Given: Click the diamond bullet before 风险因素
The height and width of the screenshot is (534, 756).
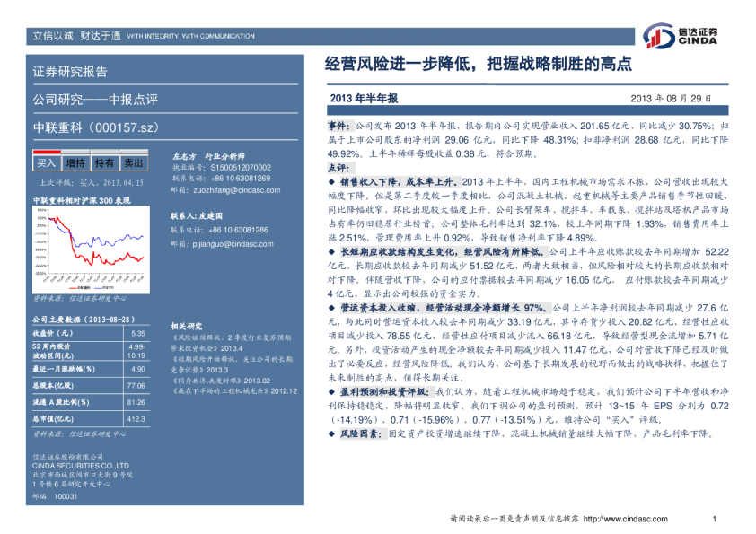Looking at the screenshot, I should pos(332,433).
